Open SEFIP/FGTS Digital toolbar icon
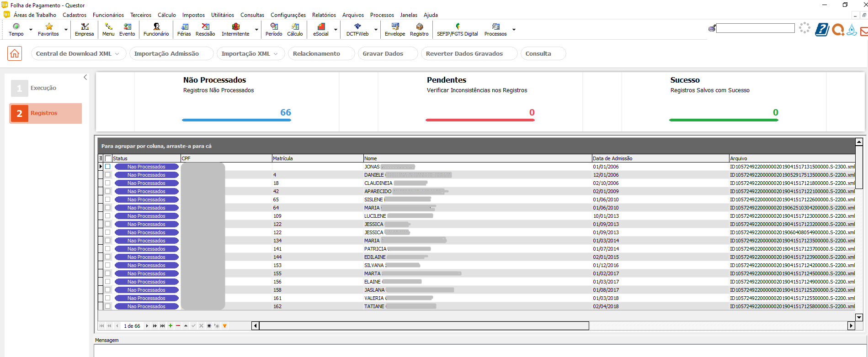Screen dimensions: 868x357 (458, 30)
